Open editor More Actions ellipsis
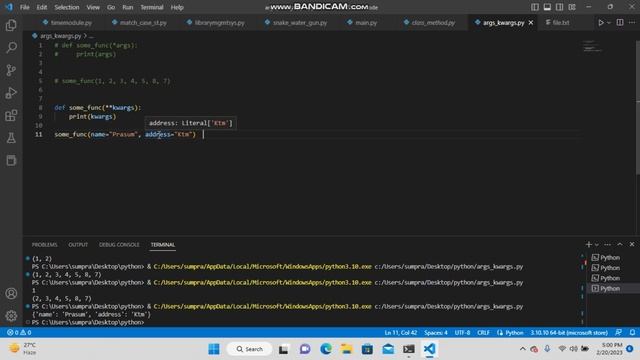Screen dimensions: 640x360 click(632, 22)
